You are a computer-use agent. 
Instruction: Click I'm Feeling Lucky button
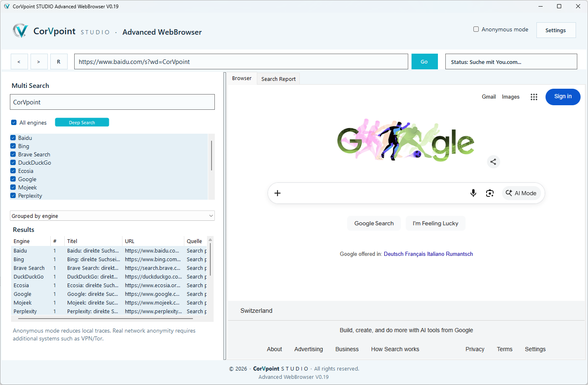pyautogui.click(x=435, y=223)
